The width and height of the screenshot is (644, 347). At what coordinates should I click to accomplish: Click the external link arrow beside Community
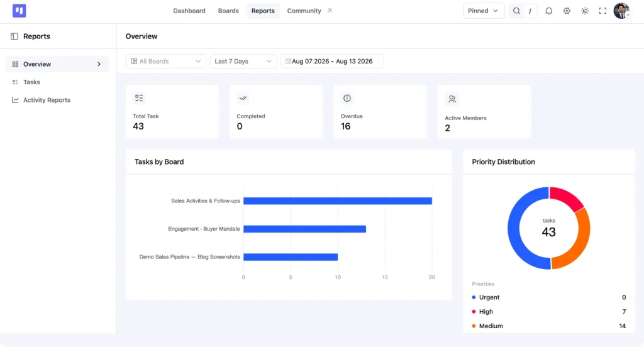330,11
